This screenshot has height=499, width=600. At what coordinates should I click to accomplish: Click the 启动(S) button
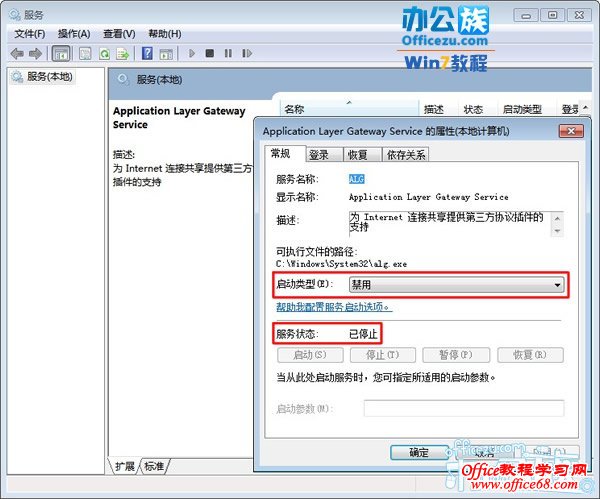pyautogui.click(x=310, y=355)
